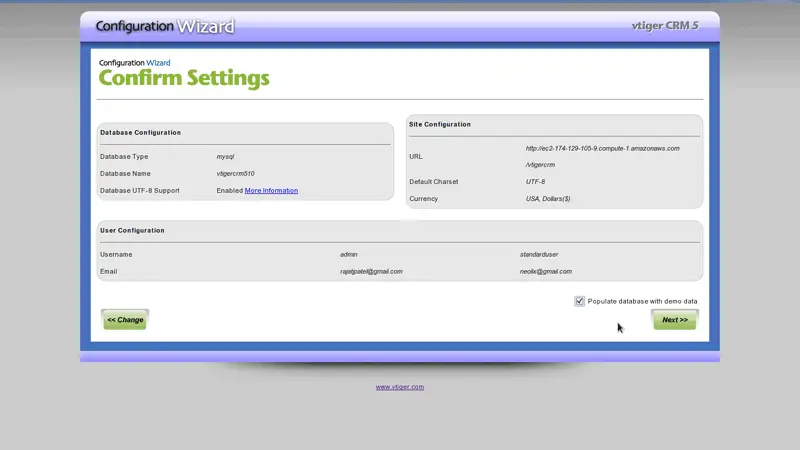This screenshot has width=800, height=450.
Task: Click the Default Charset label
Action: [x=434, y=182]
